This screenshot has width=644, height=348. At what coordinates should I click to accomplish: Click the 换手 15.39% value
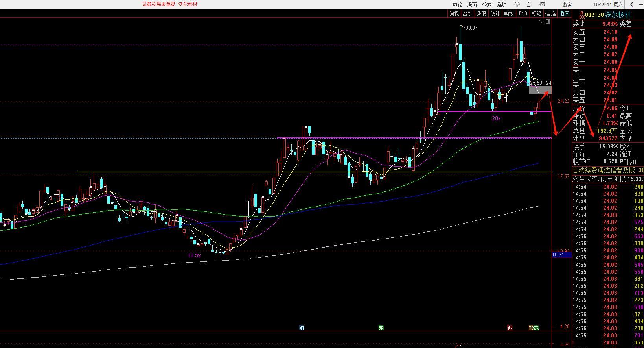tap(608, 146)
